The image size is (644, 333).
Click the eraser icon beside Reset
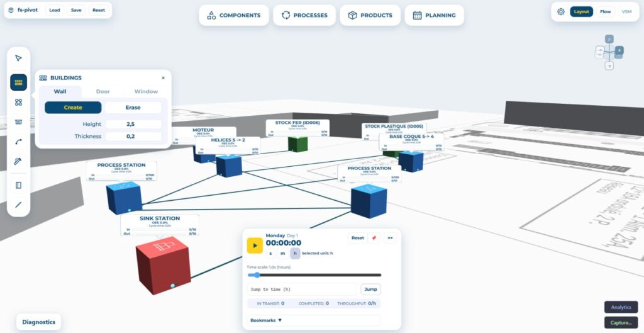374,237
